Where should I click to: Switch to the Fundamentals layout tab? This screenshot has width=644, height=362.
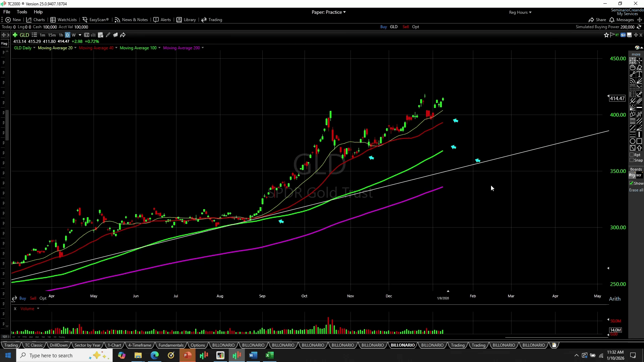[x=171, y=345]
